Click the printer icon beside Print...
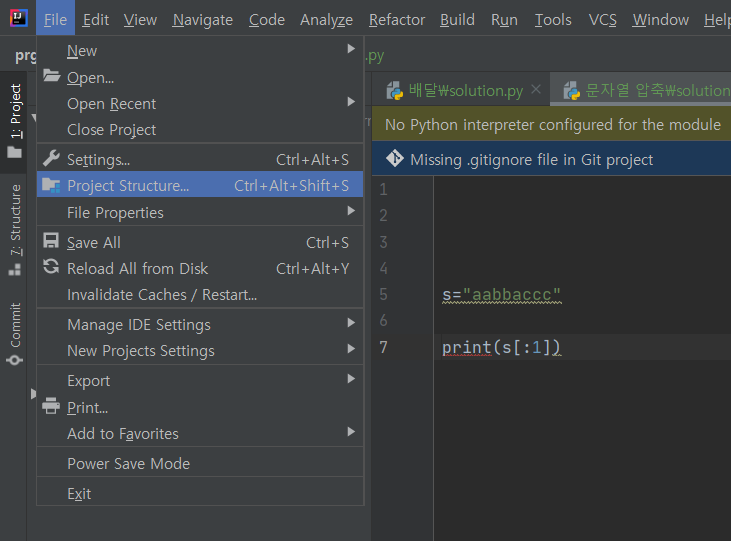Screen dimensions: 731x541 tap(51, 406)
